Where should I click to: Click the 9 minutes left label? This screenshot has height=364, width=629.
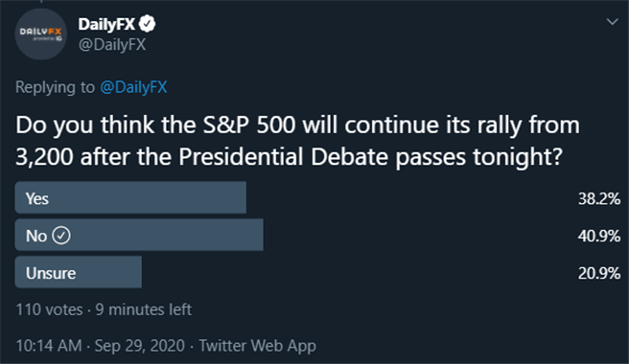tap(143, 309)
